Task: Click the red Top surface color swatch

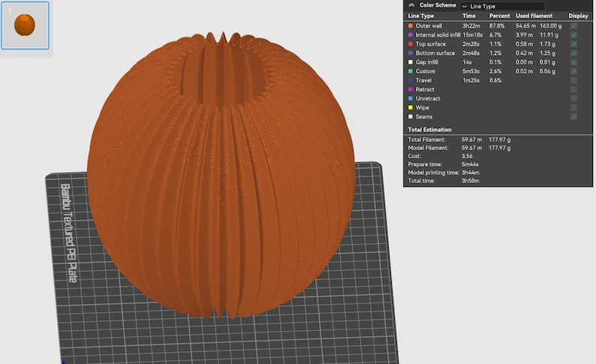Action: pyautogui.click(x=411, y=44)
